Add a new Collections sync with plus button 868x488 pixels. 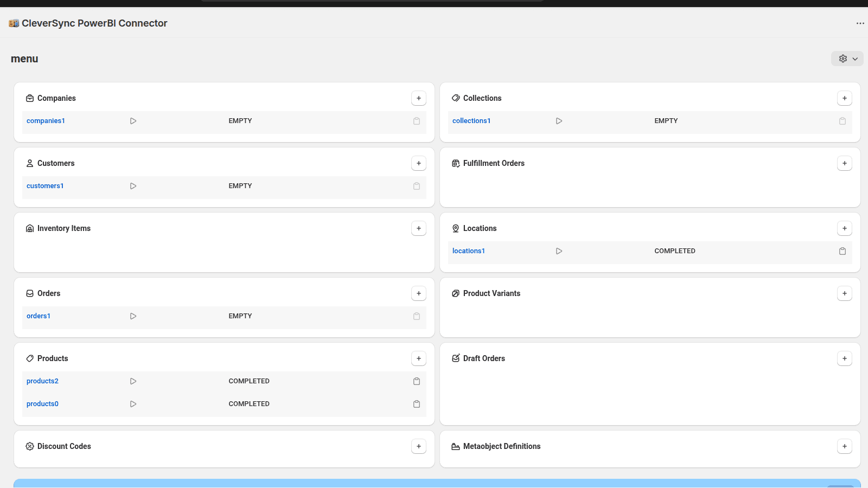coord(845,98)
